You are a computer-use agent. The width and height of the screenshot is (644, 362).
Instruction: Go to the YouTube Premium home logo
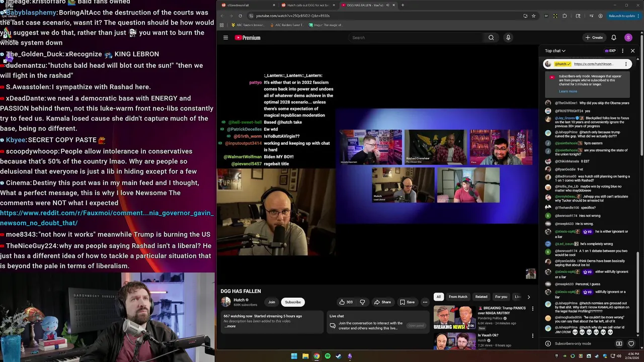[x=248, y=38]
